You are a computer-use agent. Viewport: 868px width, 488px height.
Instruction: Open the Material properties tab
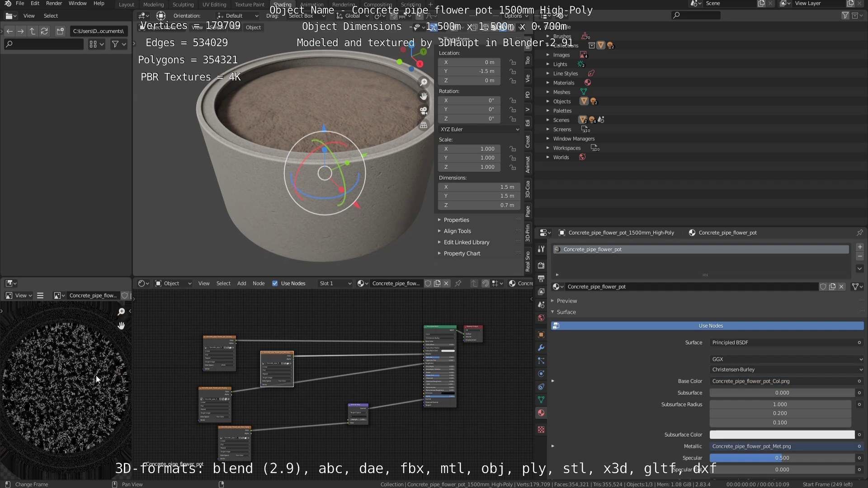541,413
